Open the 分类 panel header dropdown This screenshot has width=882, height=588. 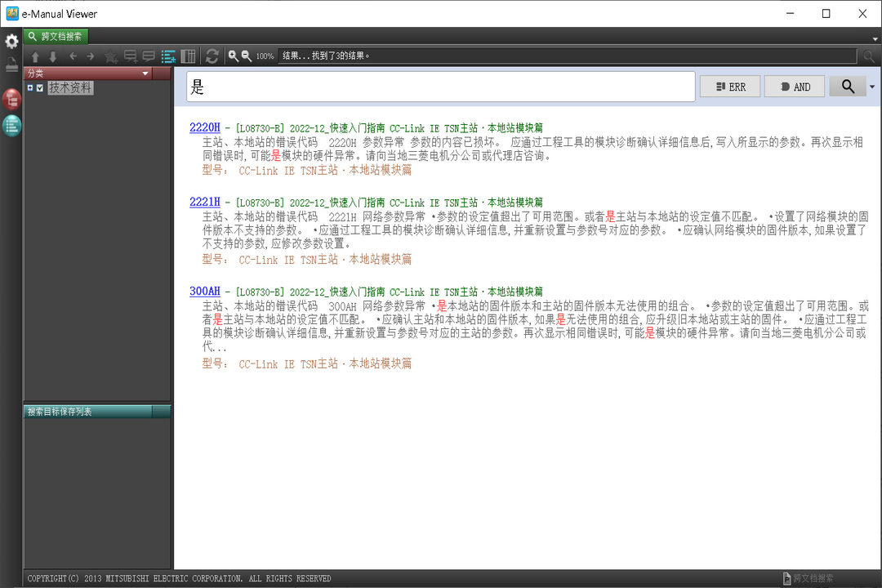(x=145, y=73)
